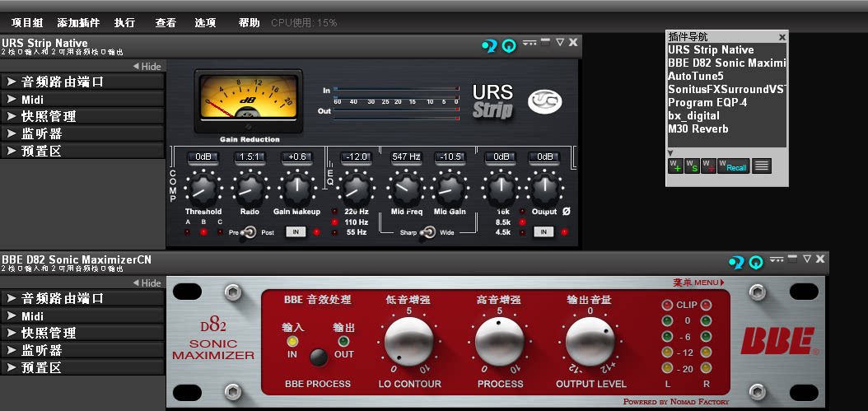
Task: Select compressor mode C LED
Action: tap(220, 232)
